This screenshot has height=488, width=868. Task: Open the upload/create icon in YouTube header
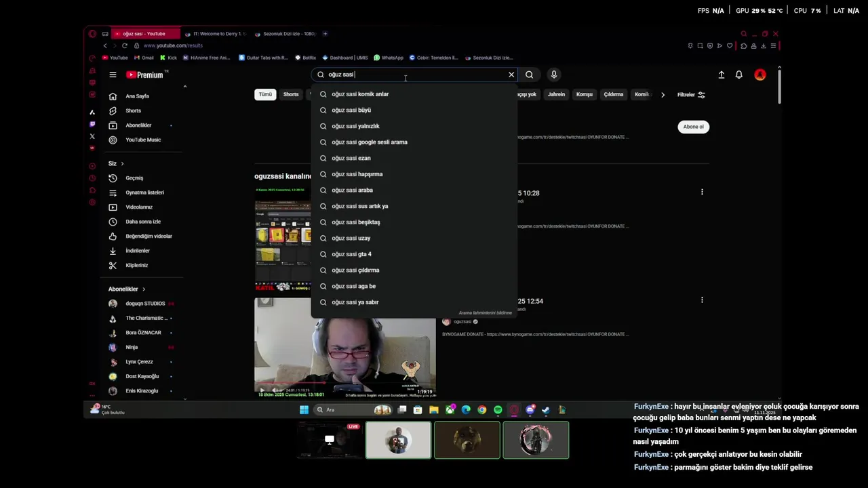[722, 75]
